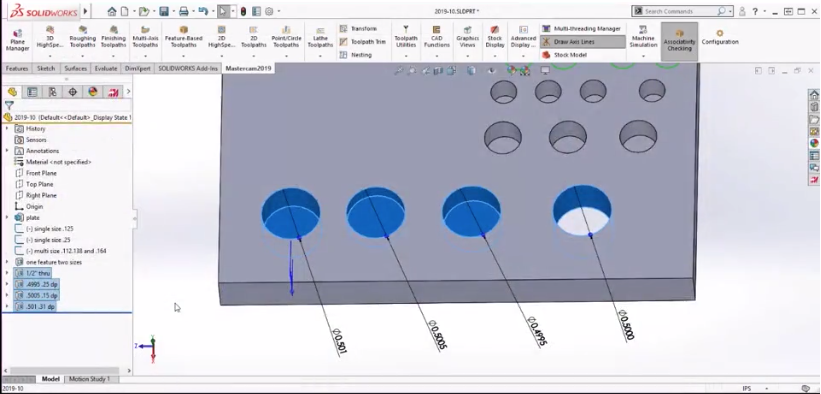
Task: Select Roughing Toolpaths icon
Action: point(83,38)
